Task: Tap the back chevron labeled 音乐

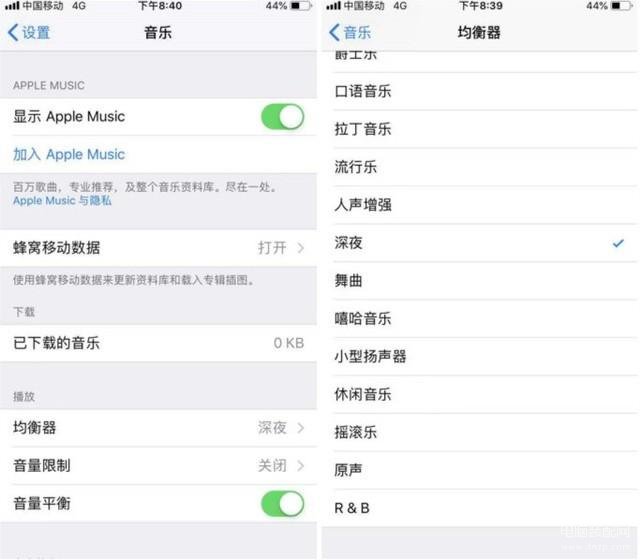Action: 350,32
